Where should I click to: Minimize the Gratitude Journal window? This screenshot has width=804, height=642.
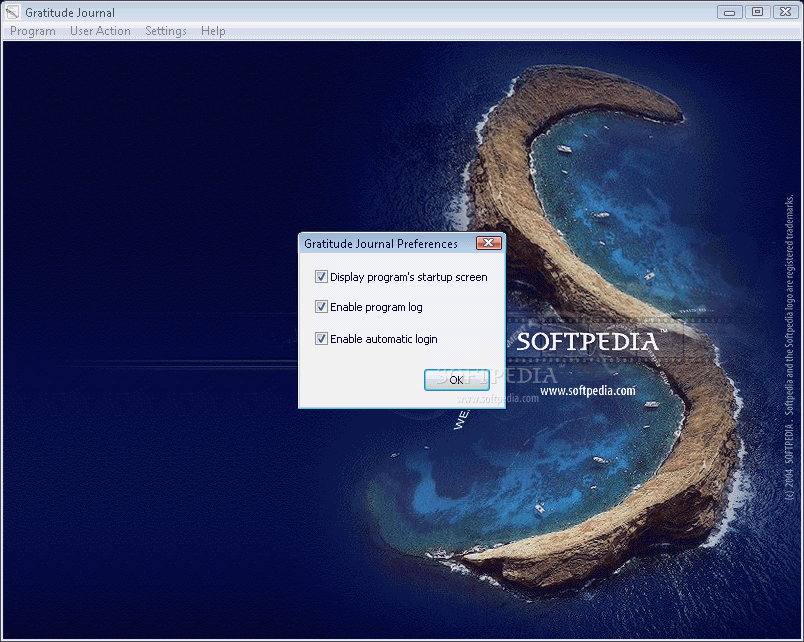(730, 12)
